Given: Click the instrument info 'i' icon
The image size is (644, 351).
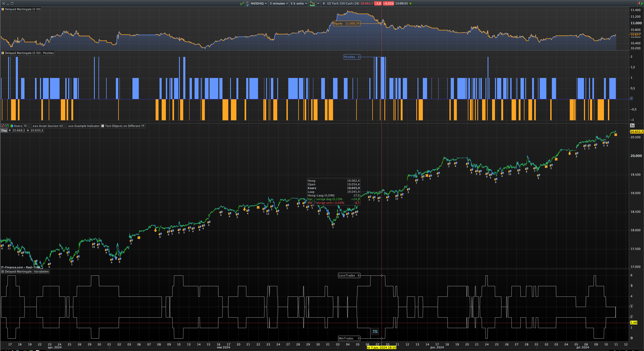Looking at the screenshot, I should tap(324, 3).
